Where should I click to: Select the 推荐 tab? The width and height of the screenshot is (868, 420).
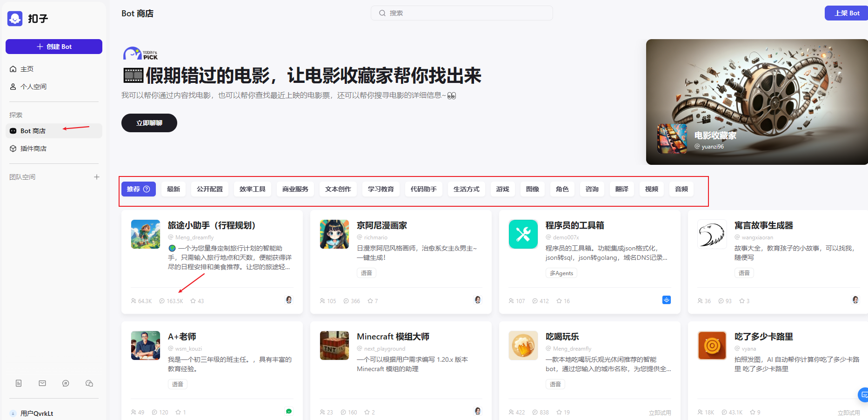[x=139, y=189]
